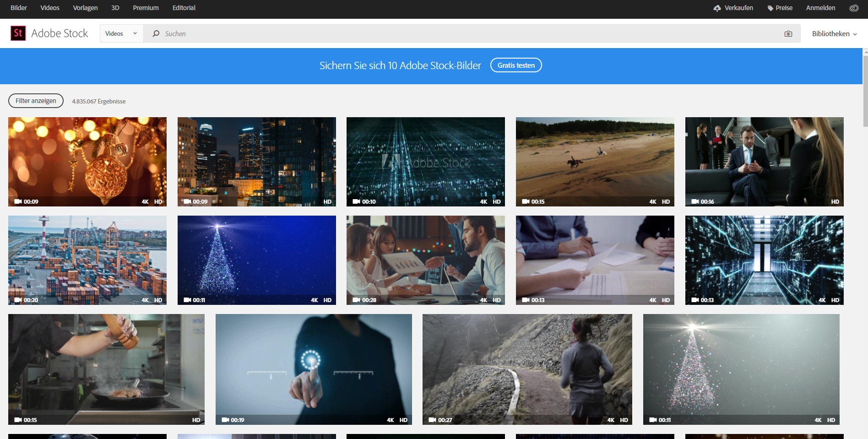Click the 00:11 duration on blue tree clip
868x439 pixels.
(x=199, y=300)
